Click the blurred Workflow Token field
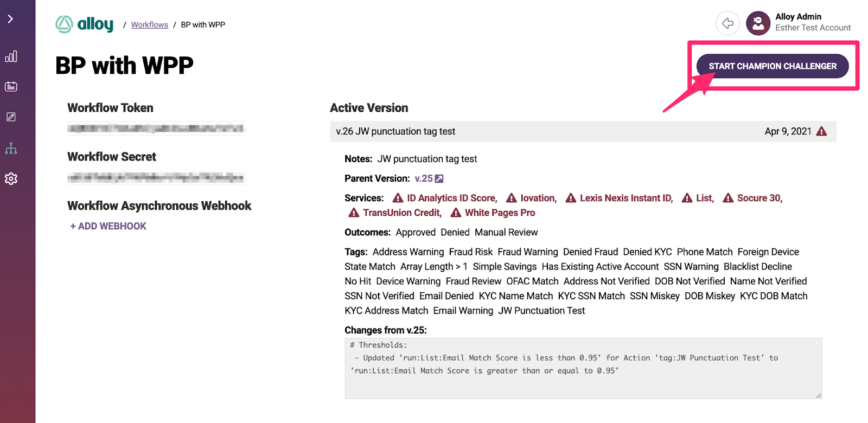Screen dimensions: 868x423 pos(156,129)
